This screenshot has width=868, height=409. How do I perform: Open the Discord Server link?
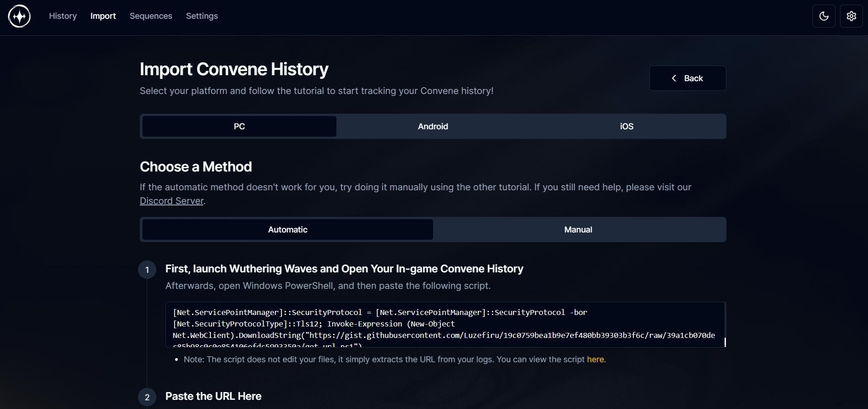click(171, 201)
